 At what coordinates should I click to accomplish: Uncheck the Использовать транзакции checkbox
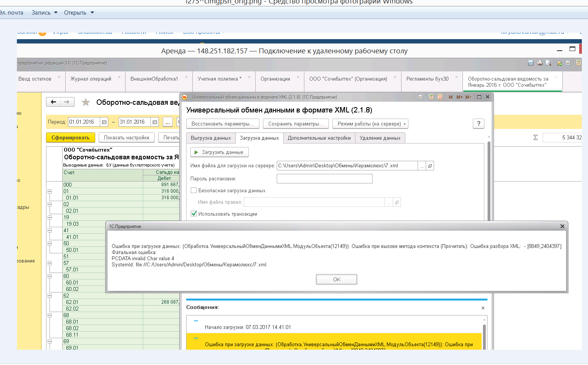[194, 214]
